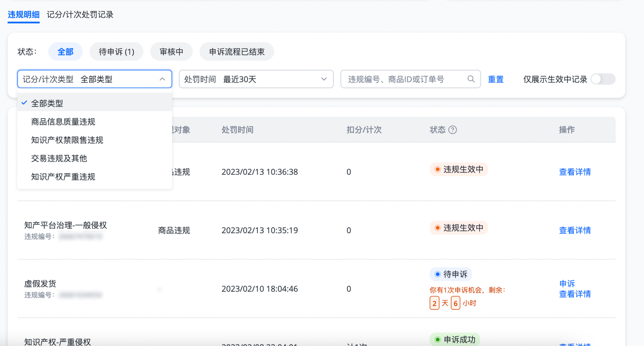Click the chevron up arrow in 记分/计次类型
Viewport: 644px width, 346px height.
pyautogui.click(x=162, y=79)
